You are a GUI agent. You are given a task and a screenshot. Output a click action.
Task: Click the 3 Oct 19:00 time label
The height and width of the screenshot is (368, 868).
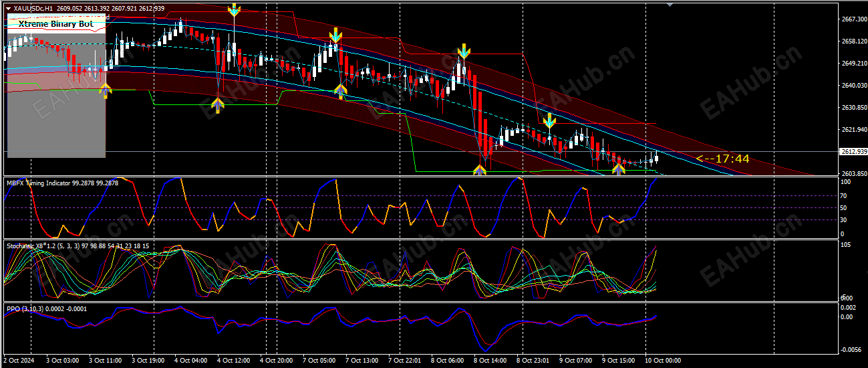tap(149, 361)
